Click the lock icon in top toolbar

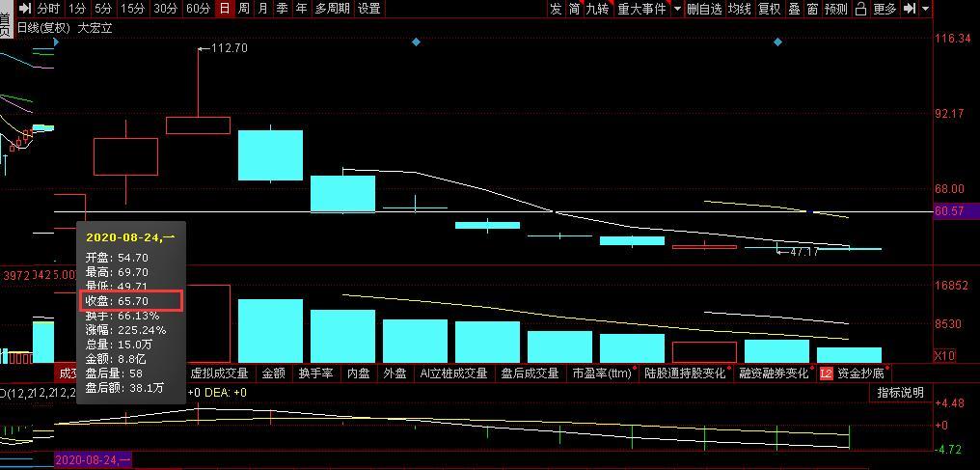(x=860, y=9)
